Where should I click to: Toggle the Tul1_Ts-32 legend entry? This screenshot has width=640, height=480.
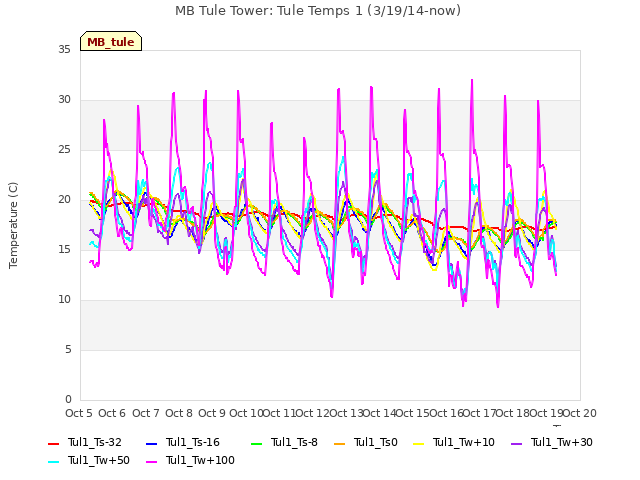pyautogui.click(x=85, y=442)
